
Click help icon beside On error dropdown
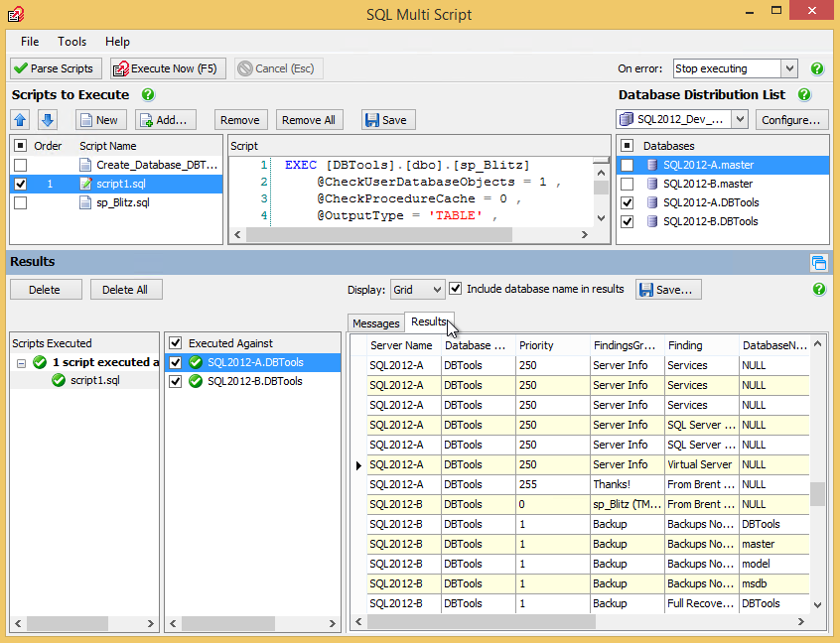817,69
